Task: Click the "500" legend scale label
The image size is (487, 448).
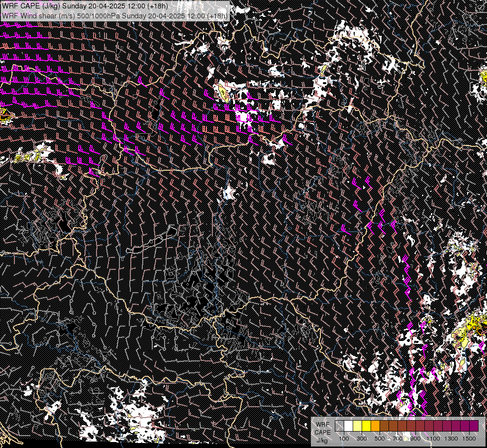Action: point(380,439)
